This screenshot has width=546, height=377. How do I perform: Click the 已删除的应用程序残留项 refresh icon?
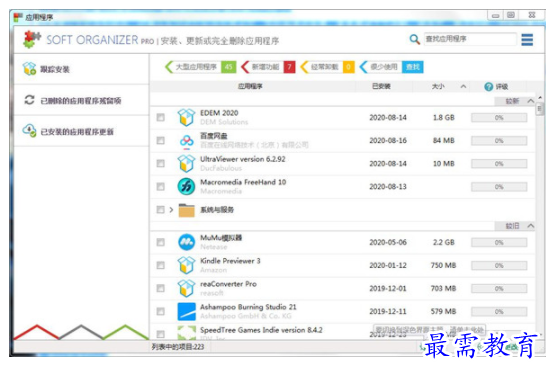pyautogui.click(x=29, y=100)
